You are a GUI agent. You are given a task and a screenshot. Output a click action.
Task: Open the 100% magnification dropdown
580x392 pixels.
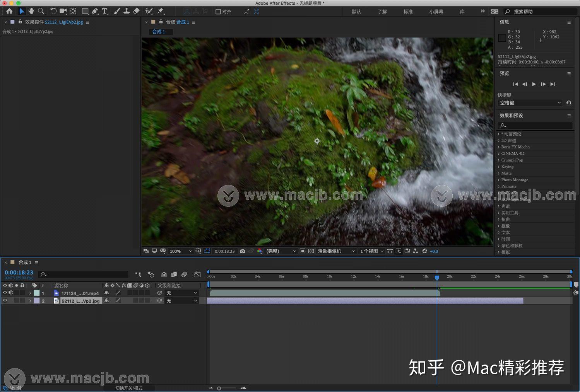pyautogui.click(x=181, y=251)
